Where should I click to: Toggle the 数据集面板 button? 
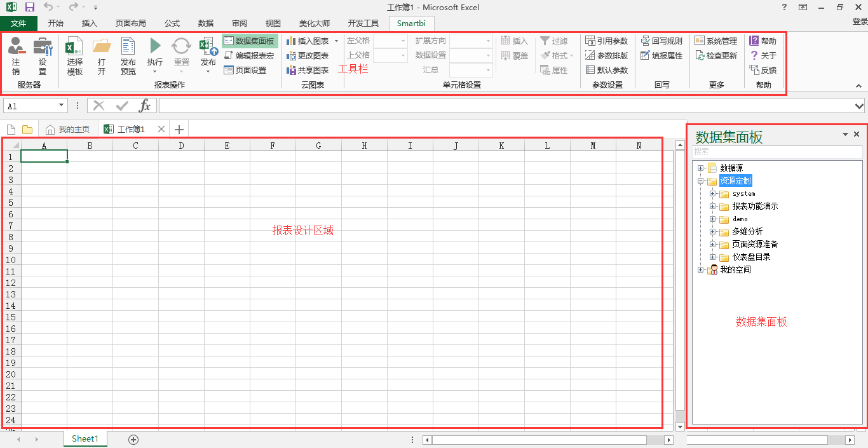tap(250, 41)
